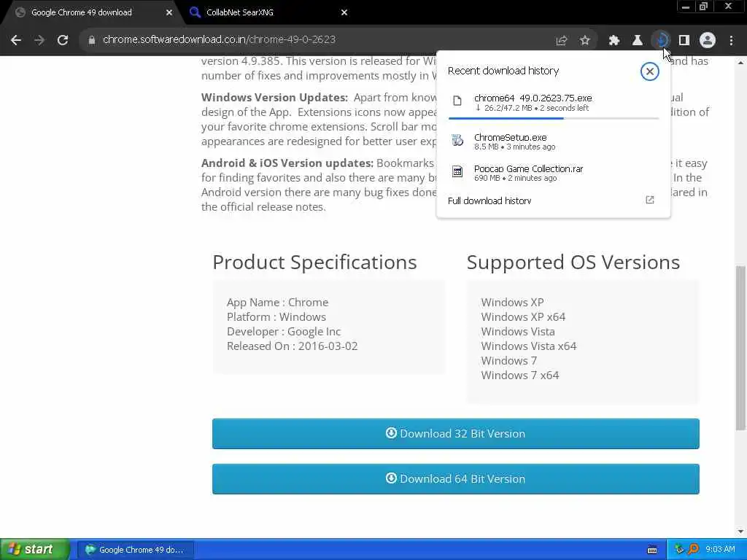Click the first system tray icon
The image size is (747, 560).
(x=679, y=550)
